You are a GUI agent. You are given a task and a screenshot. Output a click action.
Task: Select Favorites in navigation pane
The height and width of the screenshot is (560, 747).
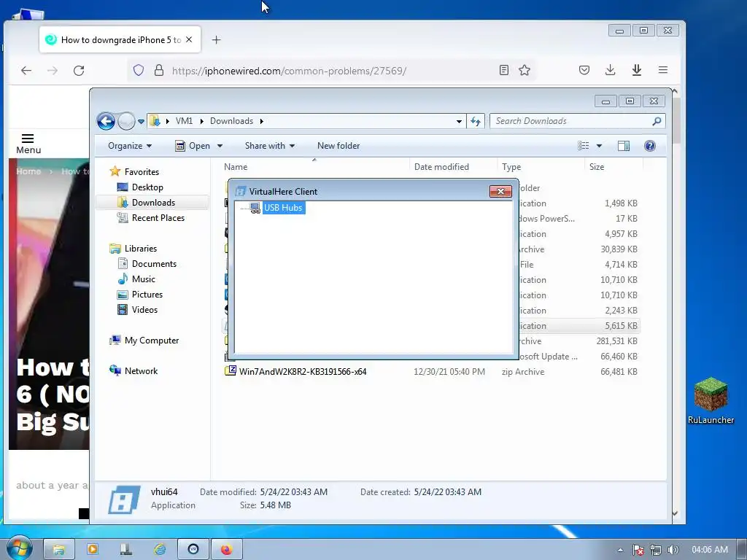pyautogui.click(x=142, y=172)
